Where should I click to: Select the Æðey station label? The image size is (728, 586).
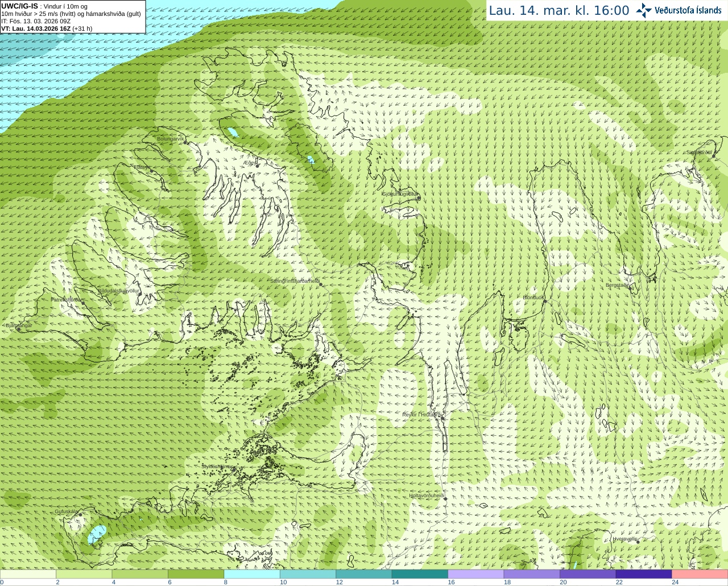[250, 163]
